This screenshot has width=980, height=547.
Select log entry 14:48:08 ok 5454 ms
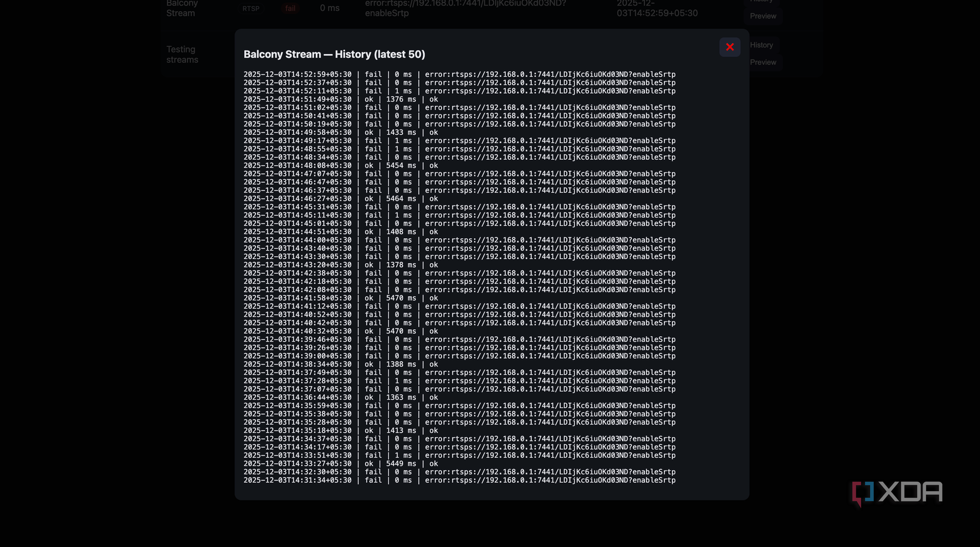[x=341, y=166]
